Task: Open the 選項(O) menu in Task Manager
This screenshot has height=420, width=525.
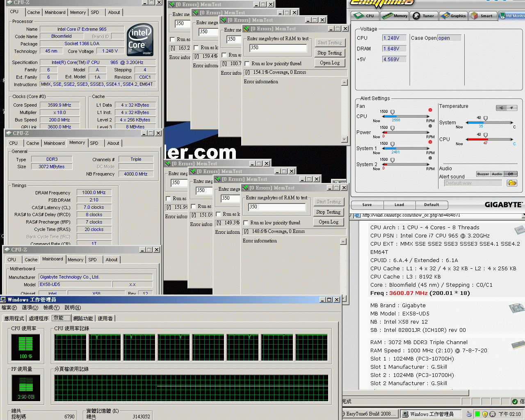Action: (30, 308)
